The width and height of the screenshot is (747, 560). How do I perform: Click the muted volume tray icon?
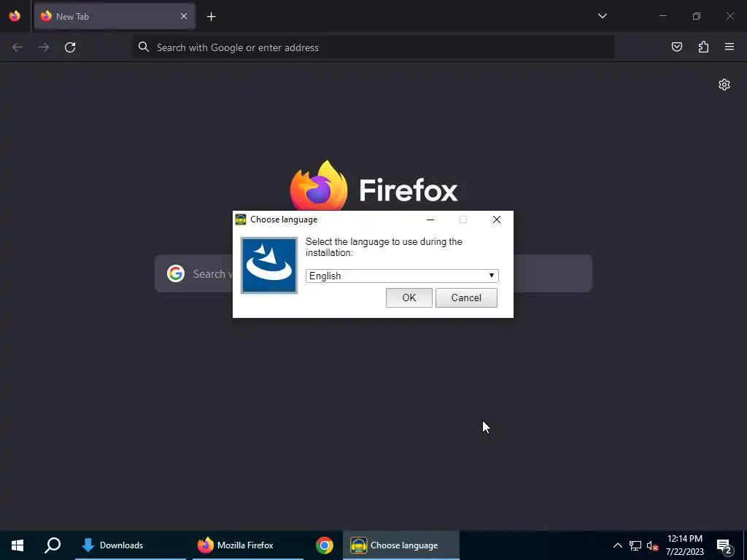[652, 545]
